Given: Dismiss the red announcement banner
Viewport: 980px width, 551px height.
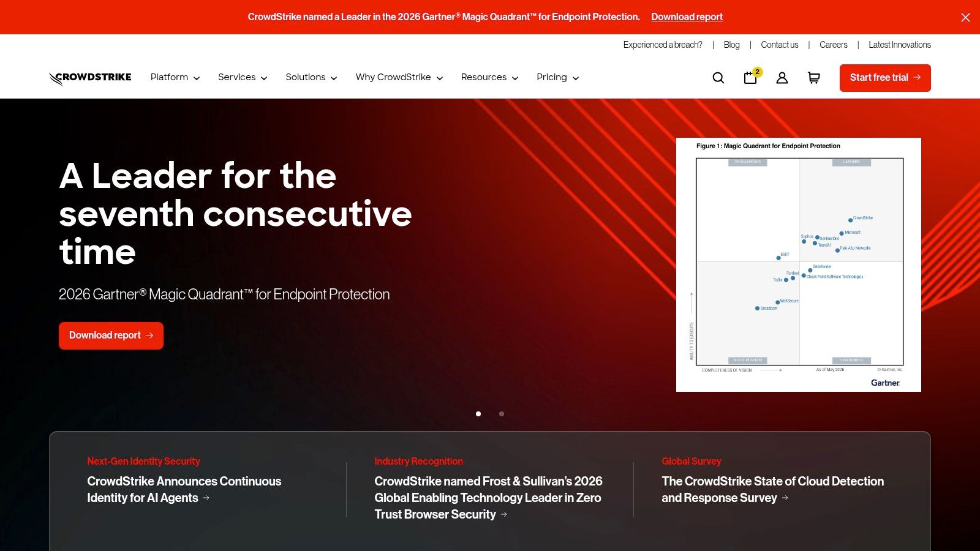Looking at the screenshot, I should tap(965, 17).
